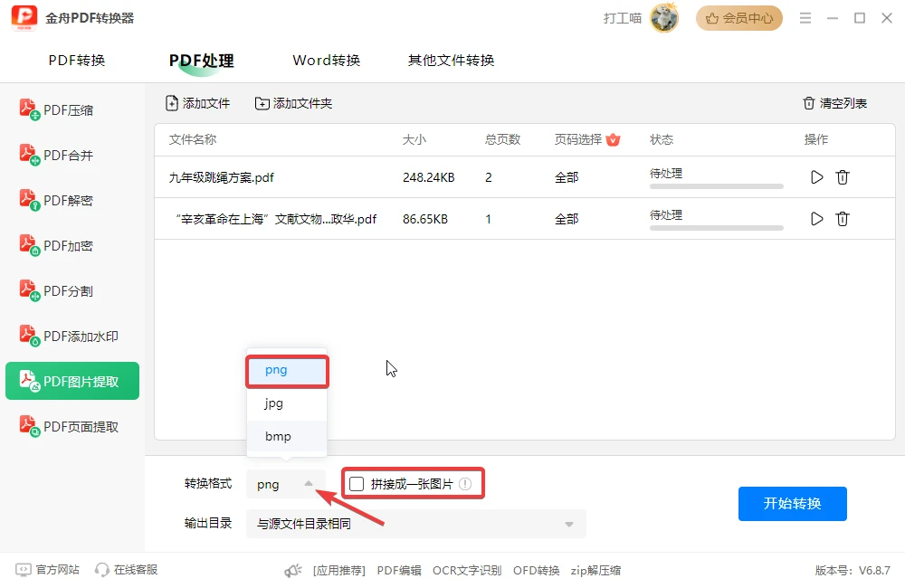Clear the list with 清空列表
Image resolution: width=905 pixels, height=588 pixels.
click(x=834, y=103)
